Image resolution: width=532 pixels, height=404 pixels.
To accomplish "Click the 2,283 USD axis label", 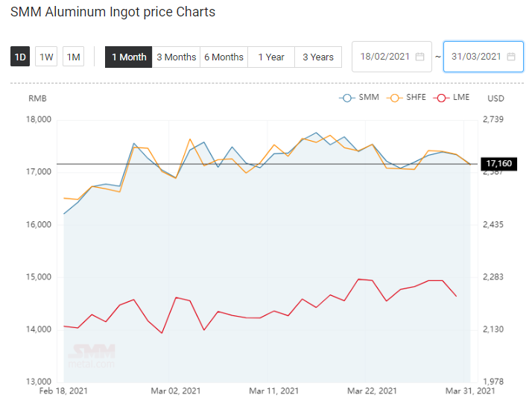I will pyautogui.click(x=493, y=277).
